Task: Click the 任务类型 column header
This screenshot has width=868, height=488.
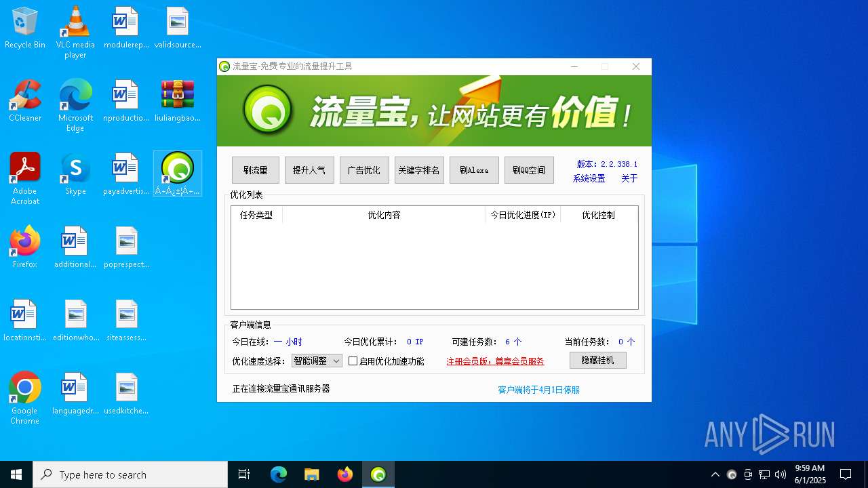Action: pyautogui.click(x=256, y=215)
